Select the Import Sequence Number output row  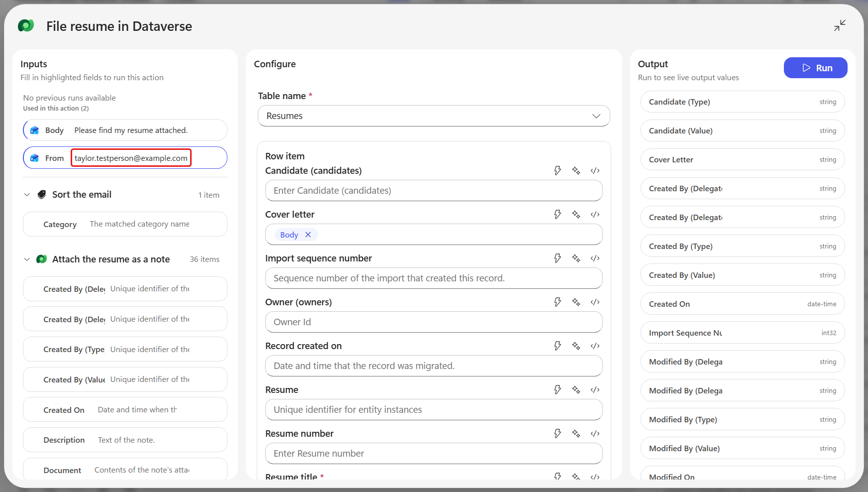(743, 333)
